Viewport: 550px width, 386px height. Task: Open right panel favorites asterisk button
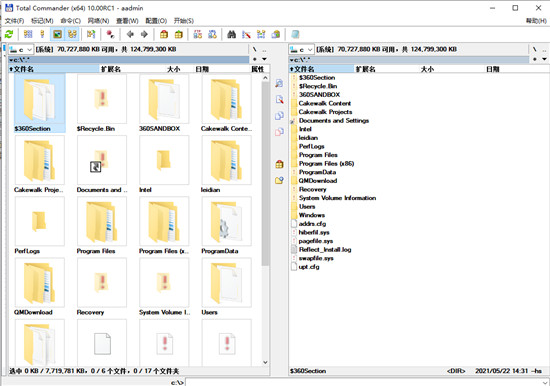[535, 59]
